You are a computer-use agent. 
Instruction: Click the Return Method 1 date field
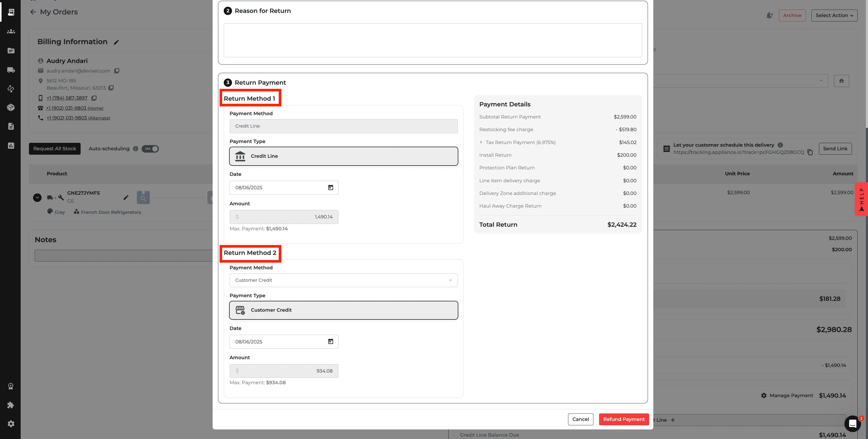coord(284,188)
